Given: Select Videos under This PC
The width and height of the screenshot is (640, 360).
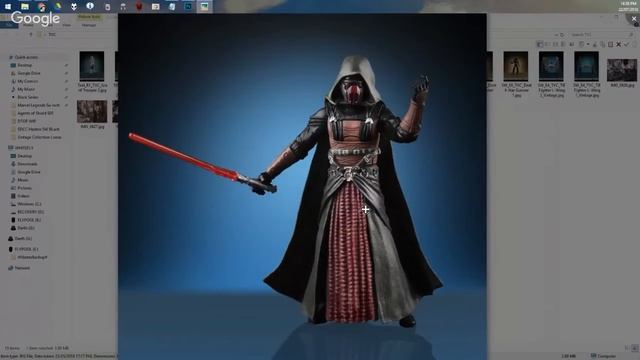Looking at the screenshot, I should tap(23, 196).
